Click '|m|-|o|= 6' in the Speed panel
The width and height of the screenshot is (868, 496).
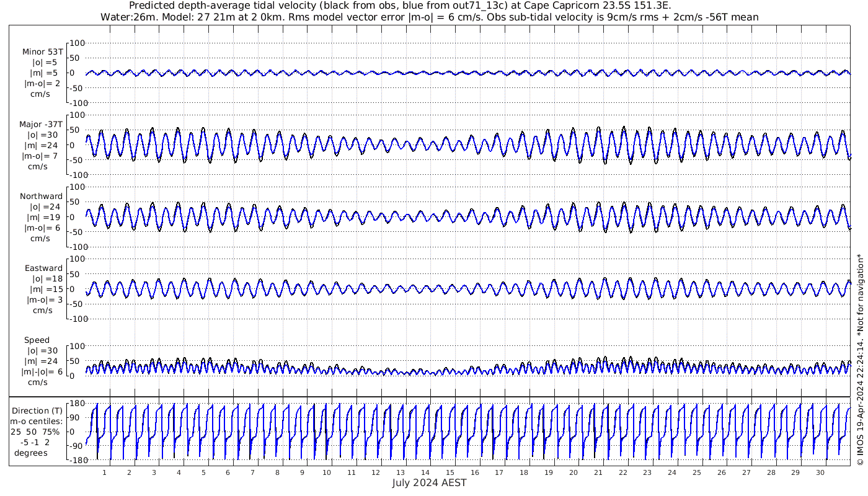click(42, 372)
